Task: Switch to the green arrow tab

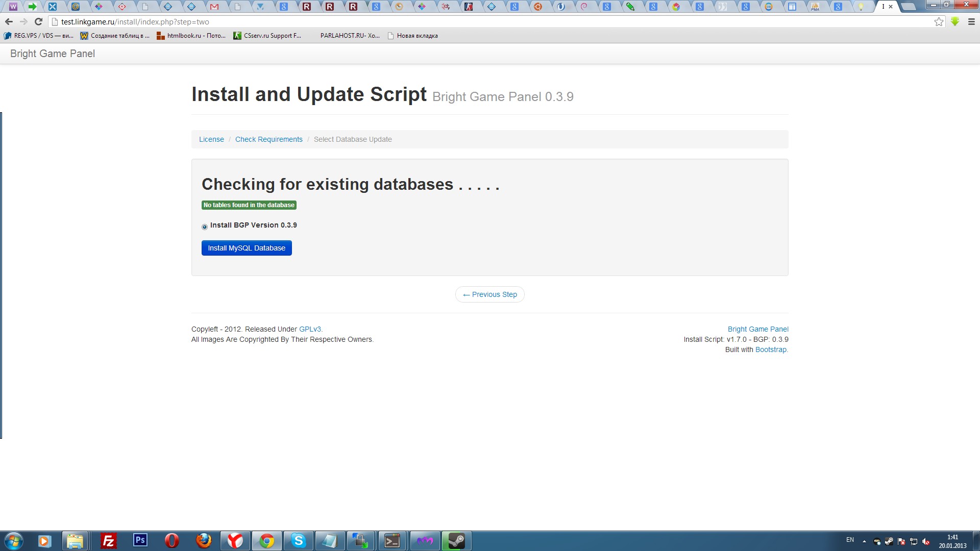Action: coord(32,7)
